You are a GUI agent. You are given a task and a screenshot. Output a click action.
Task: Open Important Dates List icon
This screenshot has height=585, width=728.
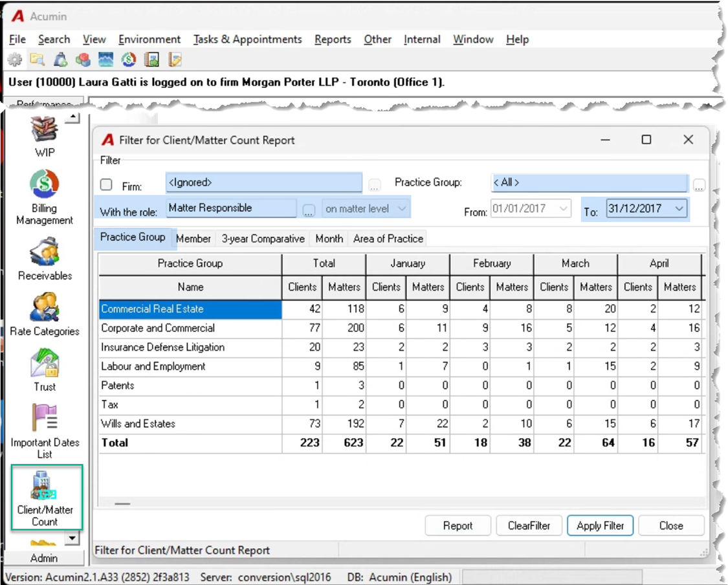click(45, 431)
